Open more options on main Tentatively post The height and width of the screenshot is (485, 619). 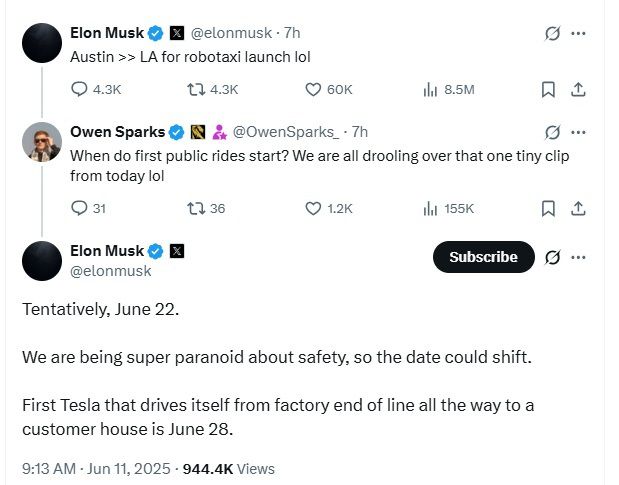[x=578, y=257]
